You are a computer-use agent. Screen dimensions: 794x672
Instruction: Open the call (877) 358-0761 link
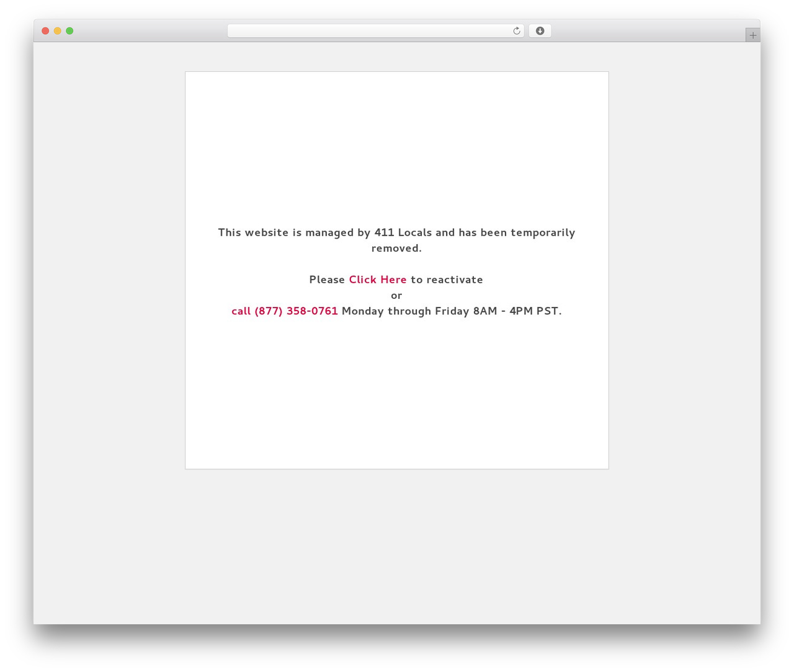coord(285,311)
